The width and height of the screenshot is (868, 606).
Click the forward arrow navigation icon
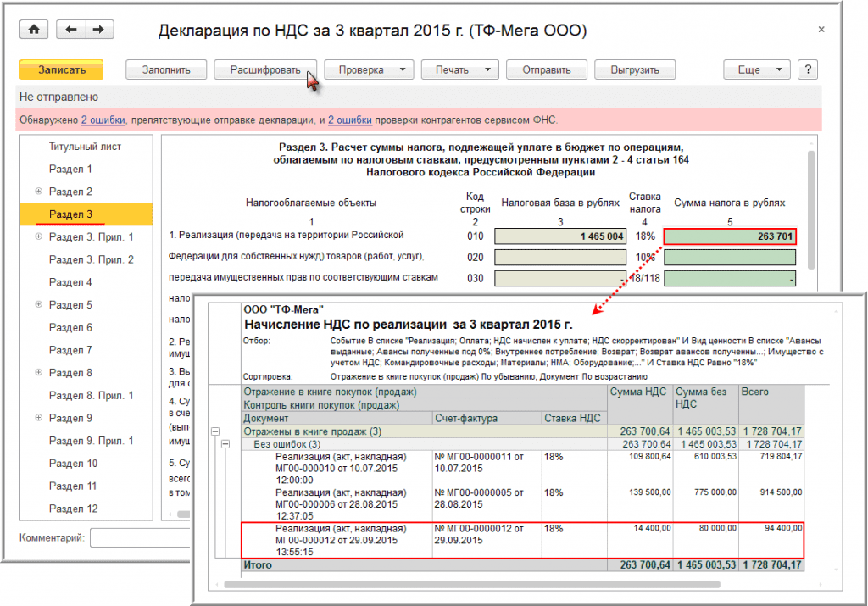pyautogui.click(x=99, y=30)
